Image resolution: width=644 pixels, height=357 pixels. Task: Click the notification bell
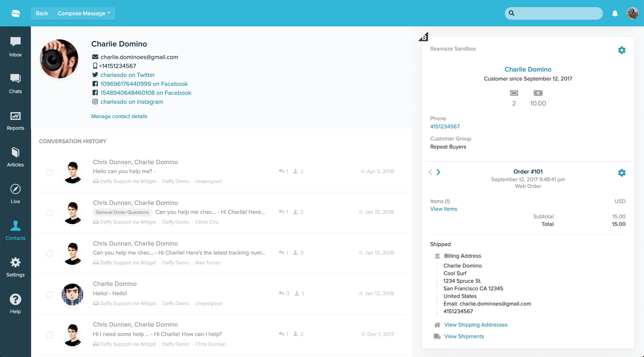pos(615,13)
